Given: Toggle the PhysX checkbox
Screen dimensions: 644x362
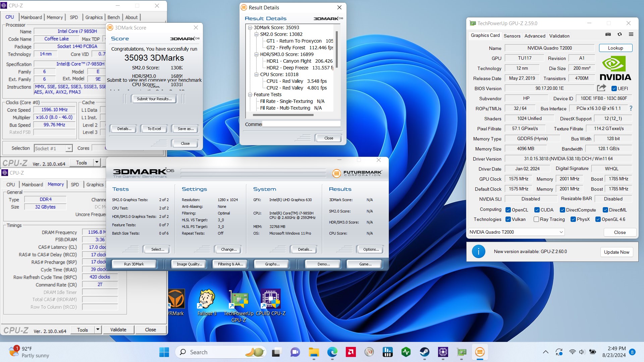Looking at the screenshot, I should click(x=573, y=219).
